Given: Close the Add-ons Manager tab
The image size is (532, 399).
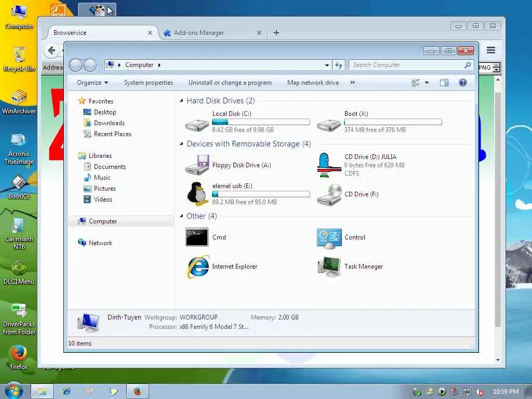Looking at the screenshot, I should (259, 33).
